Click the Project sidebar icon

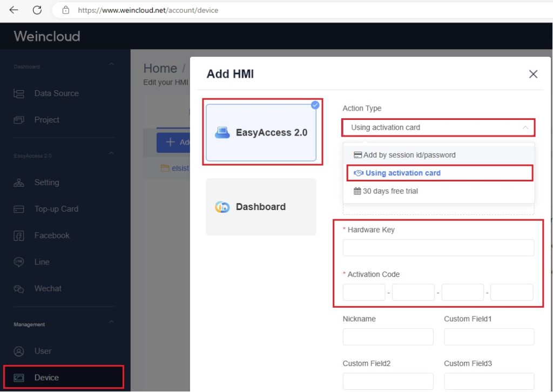[x=19, y=120]
